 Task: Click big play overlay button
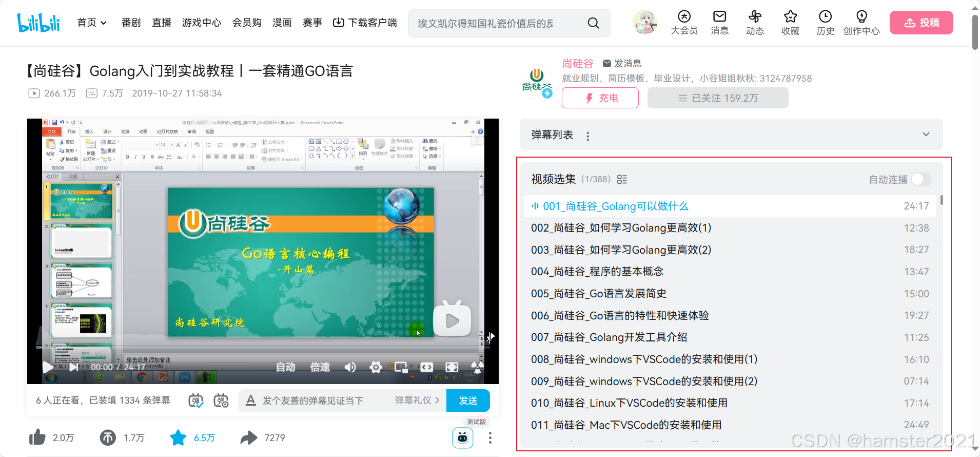pyautogui.click(x=452, y=319)
